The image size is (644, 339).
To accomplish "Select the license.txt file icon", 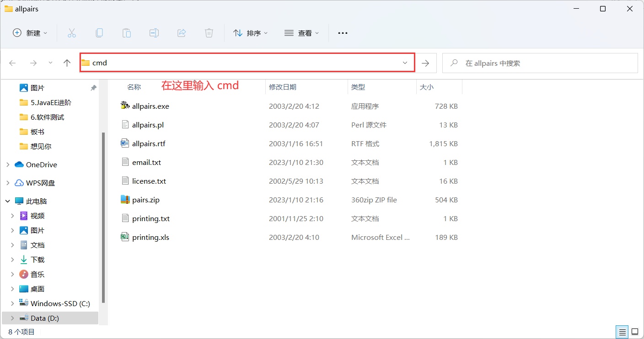I will click(125, 180).
